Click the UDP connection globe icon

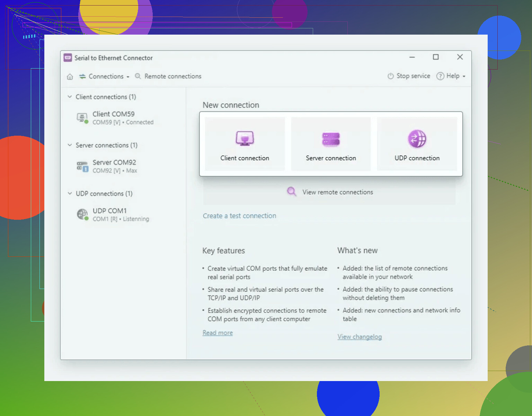point(417,139)
